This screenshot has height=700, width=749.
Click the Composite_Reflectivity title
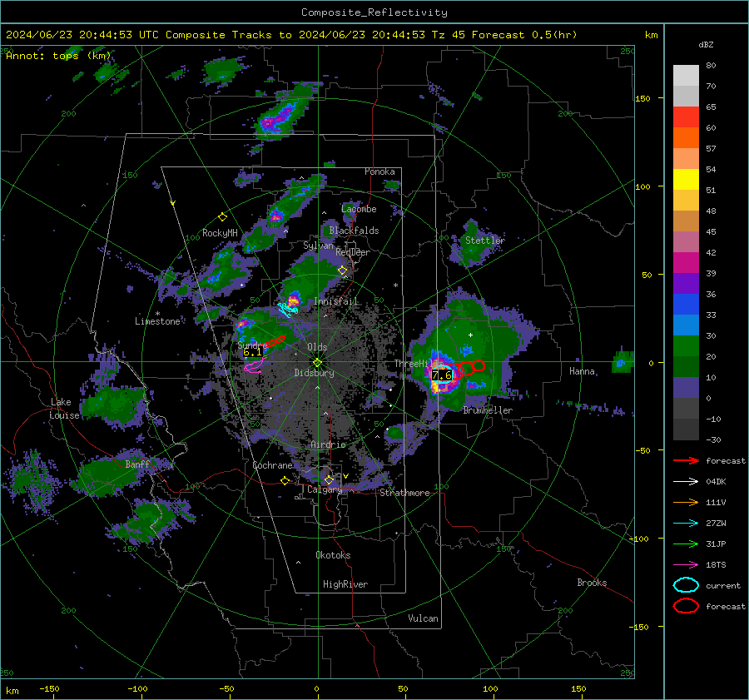(x=374, y=12)
